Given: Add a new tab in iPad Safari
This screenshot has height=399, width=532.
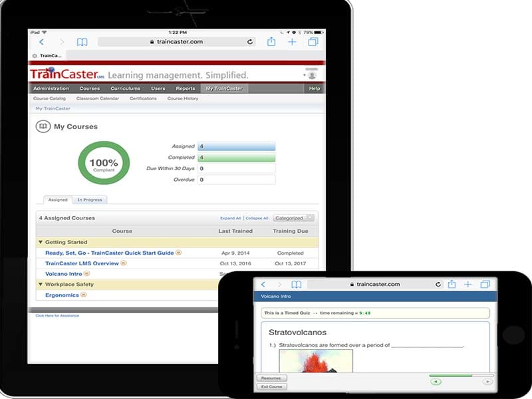Looking at the screenshot, I should (292, 42).
